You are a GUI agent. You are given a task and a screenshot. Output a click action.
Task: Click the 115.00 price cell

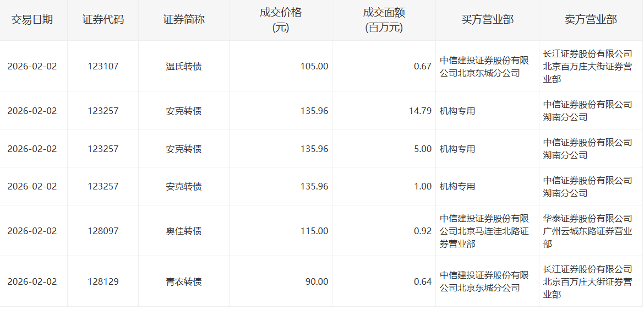[x=314, y=231]
